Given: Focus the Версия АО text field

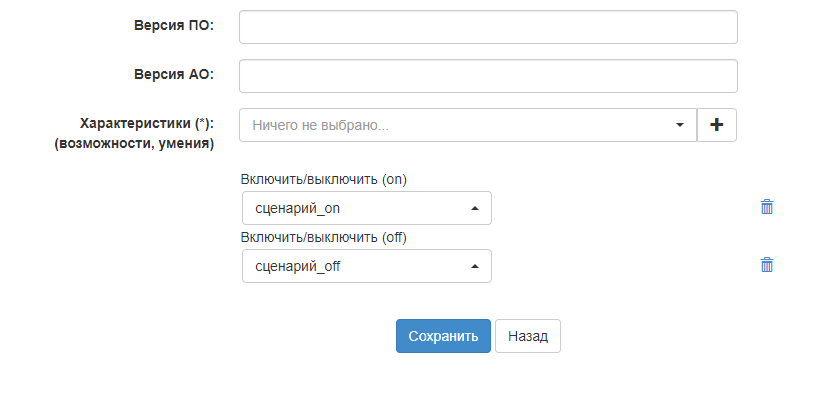Looking at the screenshot, I should coord(488,75).
